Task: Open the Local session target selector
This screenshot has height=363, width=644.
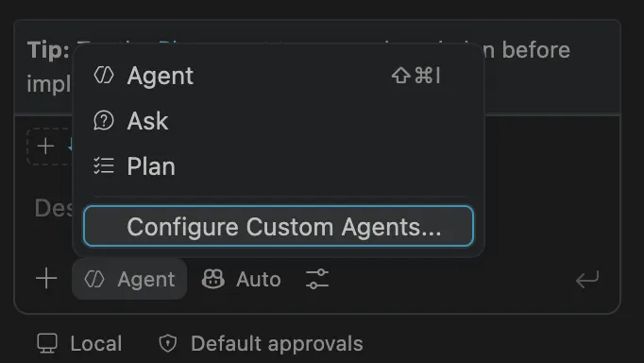Action: point(79,343)
